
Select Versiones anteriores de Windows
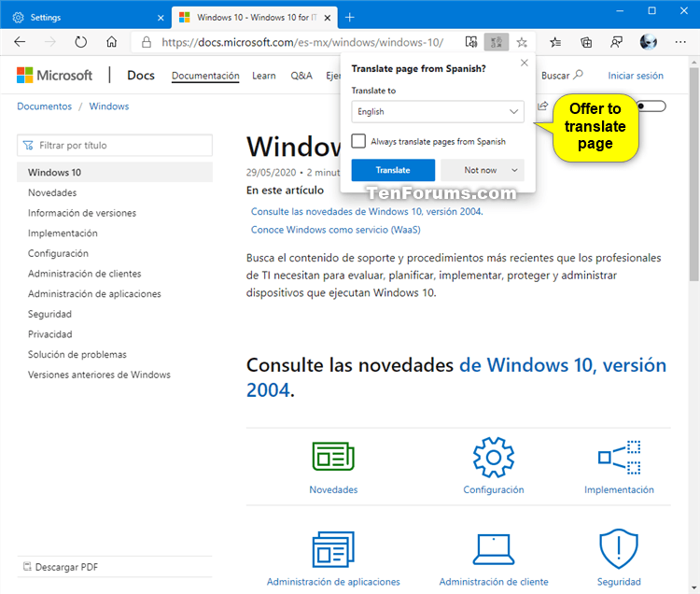click(x=99, y=375)
